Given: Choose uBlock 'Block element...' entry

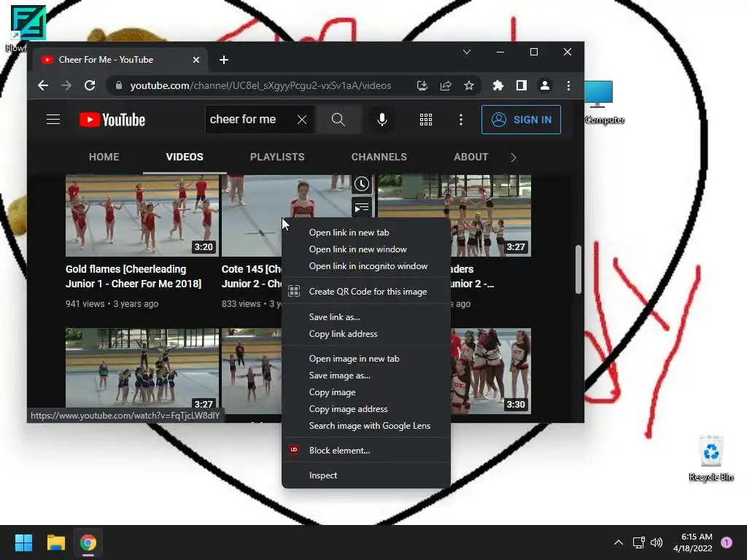Looking at the screenshot, I should [366, 451].
